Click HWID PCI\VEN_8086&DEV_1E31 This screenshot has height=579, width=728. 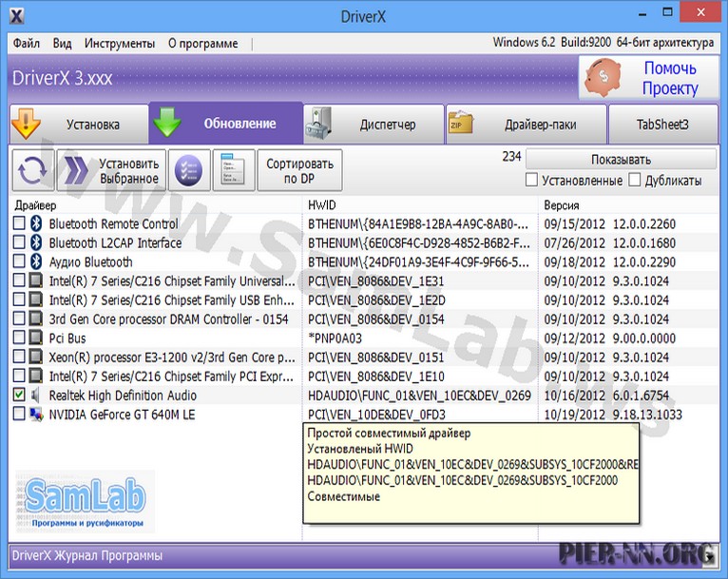pos(376,280)
